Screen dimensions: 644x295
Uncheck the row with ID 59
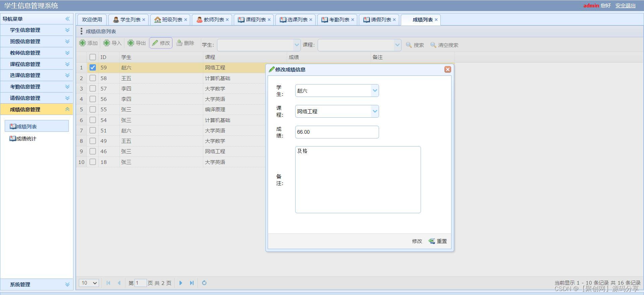93,68
